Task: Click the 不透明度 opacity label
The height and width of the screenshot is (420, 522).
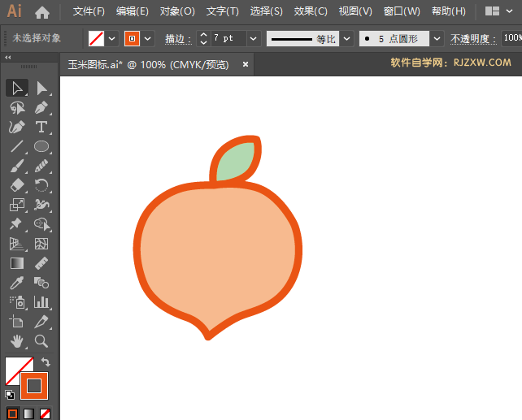Action: coord(472,38)
